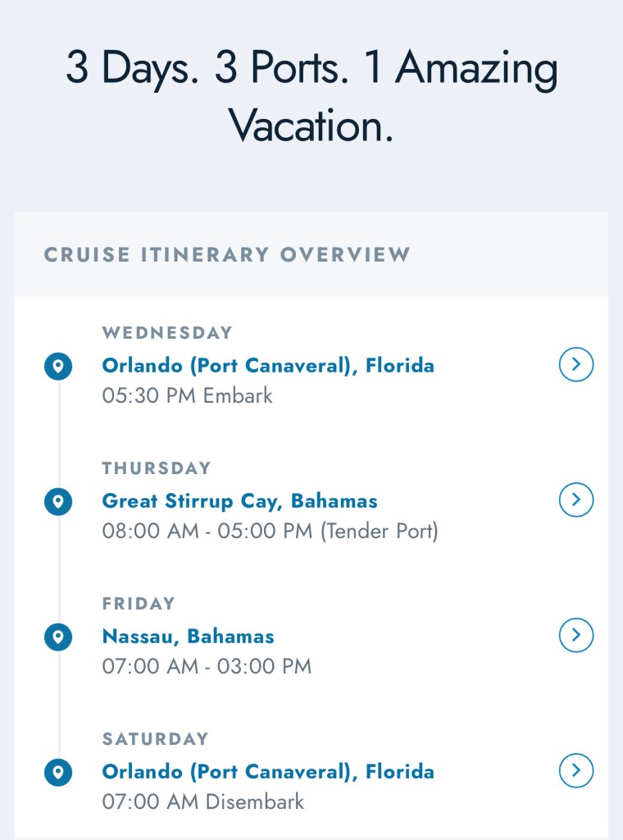The image size is (623, 840).
Task: Click the '3 Days. 3 Ports.' headline
Action: point(311,97)
